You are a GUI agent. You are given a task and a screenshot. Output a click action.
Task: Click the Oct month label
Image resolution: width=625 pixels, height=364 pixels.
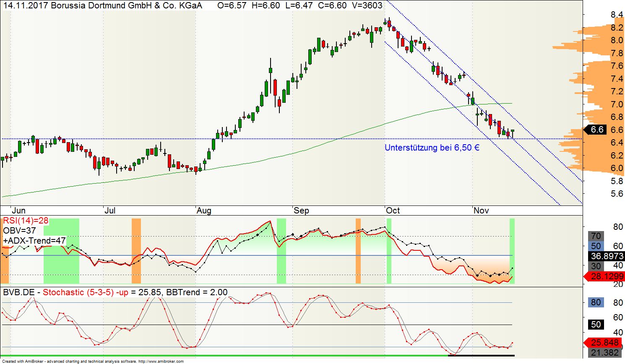393,211
